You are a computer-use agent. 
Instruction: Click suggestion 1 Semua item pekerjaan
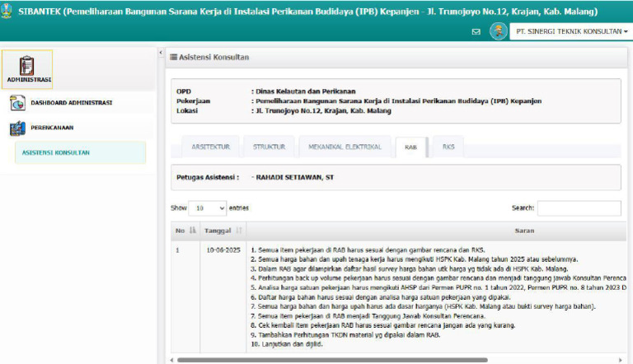click(368, 250)
